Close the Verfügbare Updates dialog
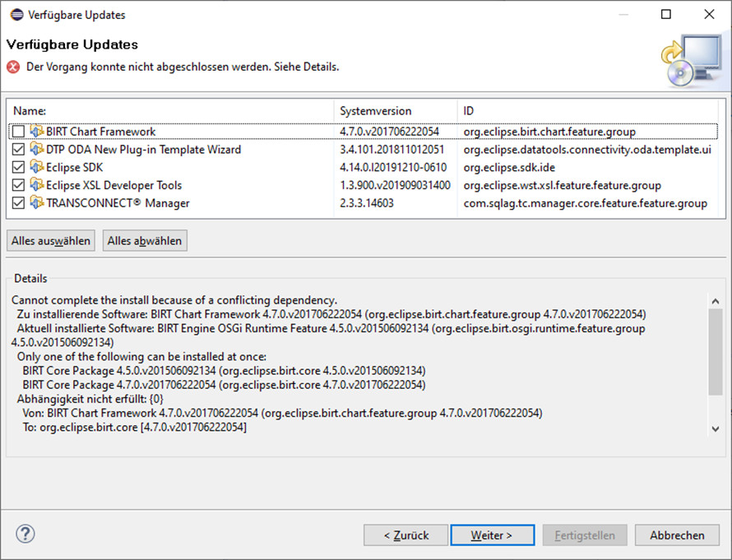The width and height of the screenshot is (732, 560). tap(709, 15)
